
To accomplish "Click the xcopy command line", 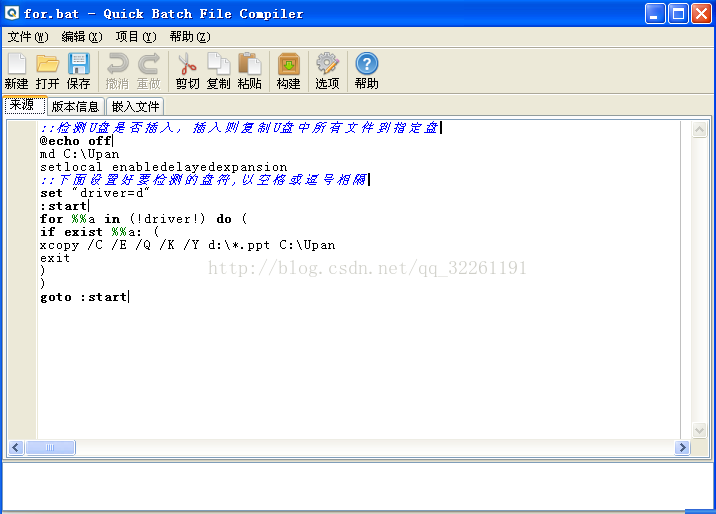I will click(x=187, y=245).
